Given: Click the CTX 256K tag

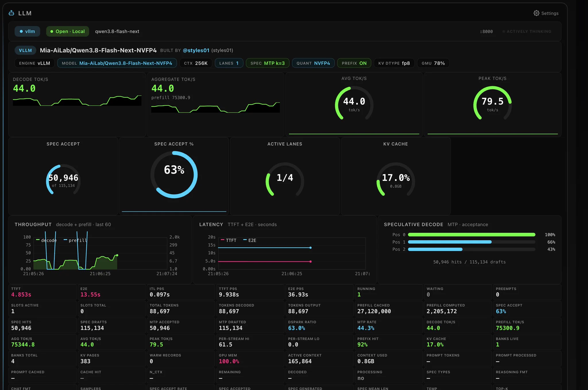Looking at the screenshot, I should (x=196, y=63).
